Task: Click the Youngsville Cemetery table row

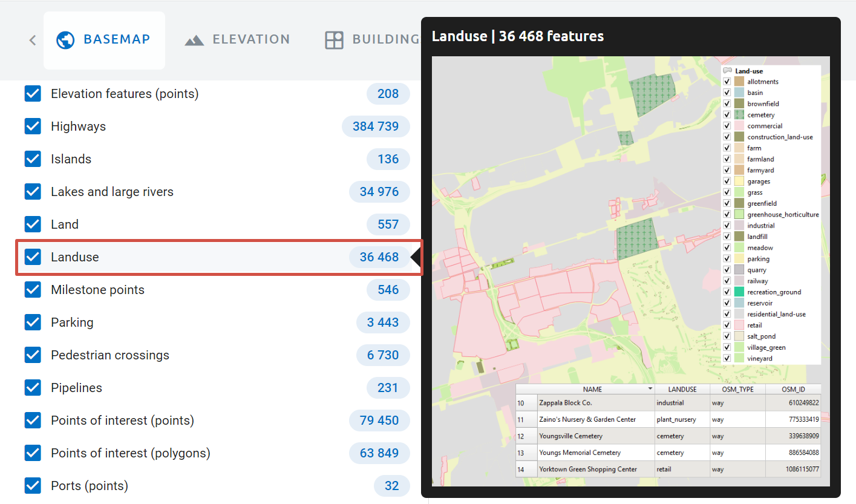Action: tap(570, 436)
